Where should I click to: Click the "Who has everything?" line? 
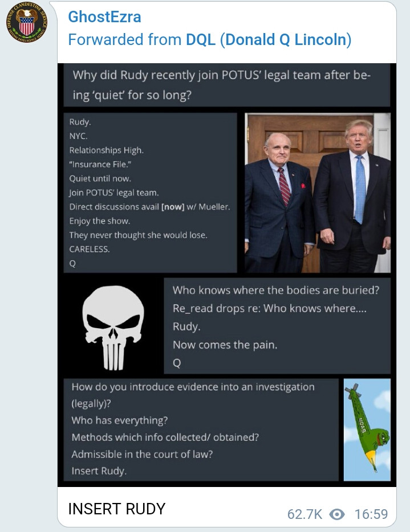[120, 420]
